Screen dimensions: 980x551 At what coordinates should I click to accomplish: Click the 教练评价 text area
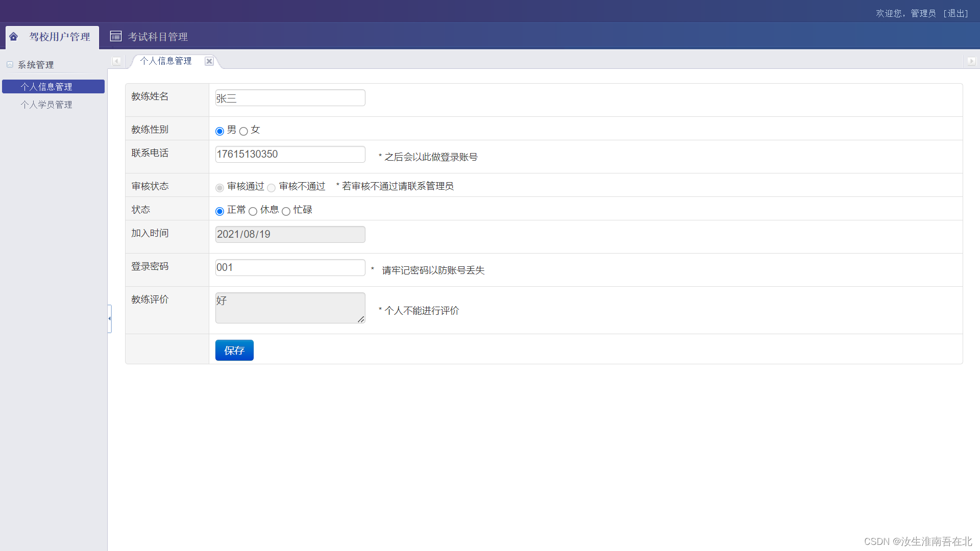point(290,308)
